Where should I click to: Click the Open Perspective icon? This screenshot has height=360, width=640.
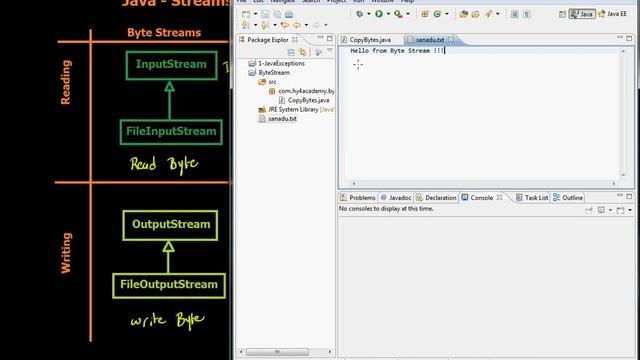click(562, 14)
